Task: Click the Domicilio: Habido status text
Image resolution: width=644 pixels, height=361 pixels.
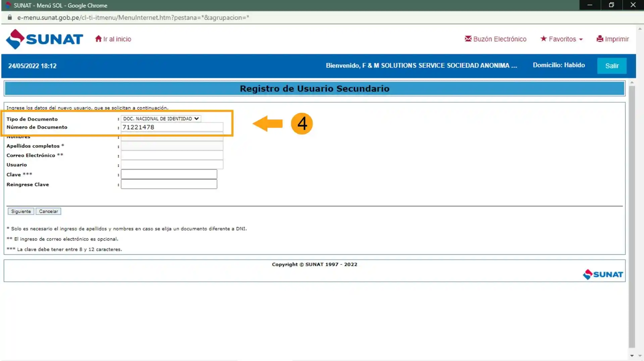Action: click(559, 65)
